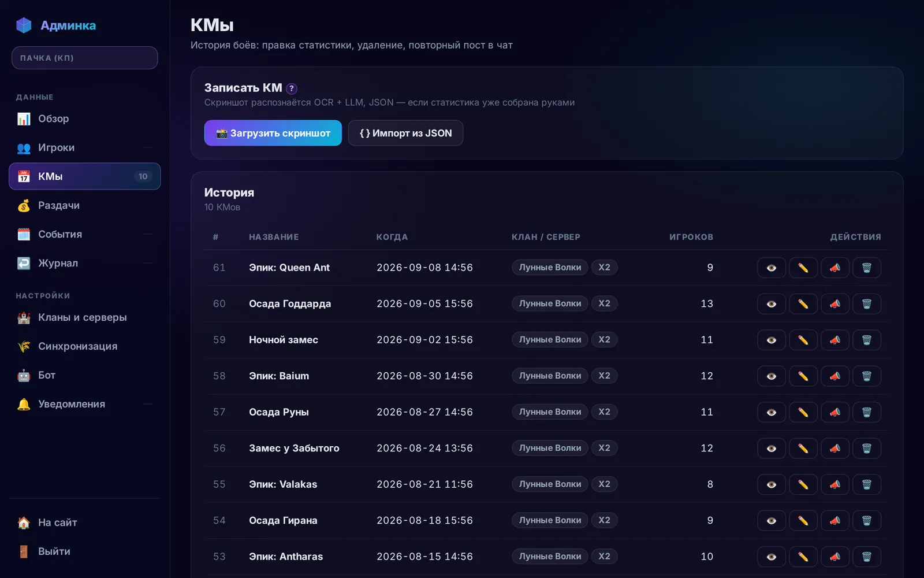Delete the Осада Гирана row
Screen dimensions: 924x578
pyautogui.click(x=866, y=521)
